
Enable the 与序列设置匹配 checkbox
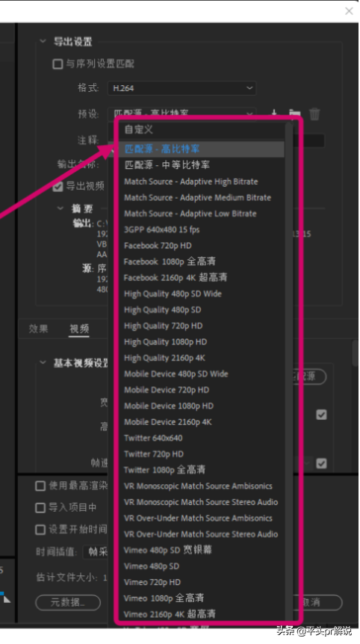tap(58, 64)
